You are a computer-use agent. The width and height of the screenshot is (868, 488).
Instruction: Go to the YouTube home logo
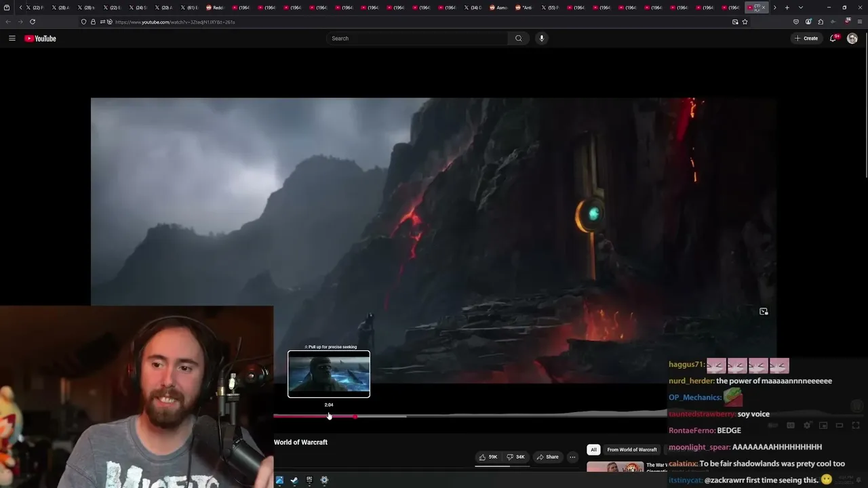pyautogui.click(x=41, y=39)
